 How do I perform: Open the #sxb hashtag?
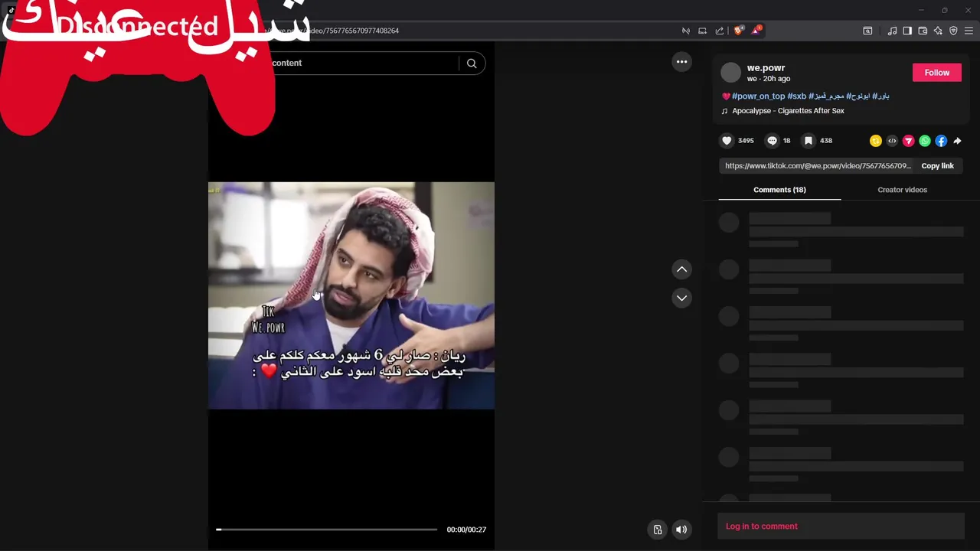coord(797,96)
